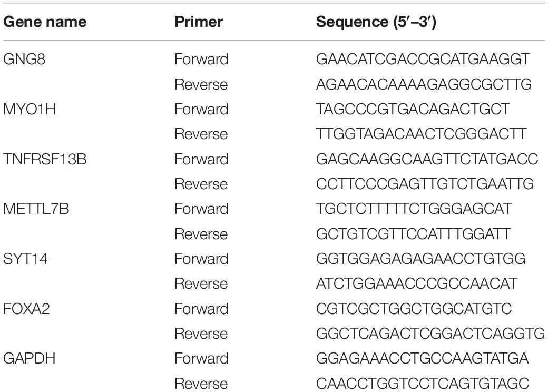Click METTL7B forward sequence TGCTCTTTTTCTGGGAGCAT
This screenshot has width=548, height=392.
click(x=414, y=209)
